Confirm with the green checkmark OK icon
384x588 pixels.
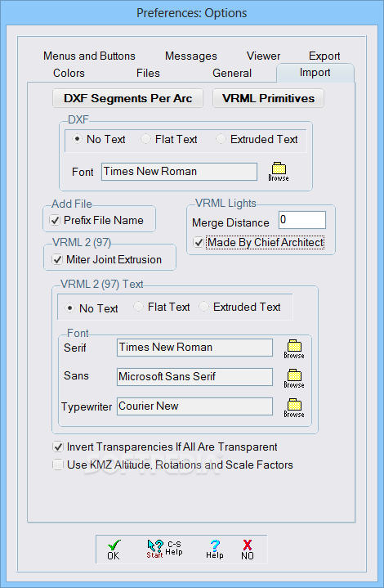[114, 550]
